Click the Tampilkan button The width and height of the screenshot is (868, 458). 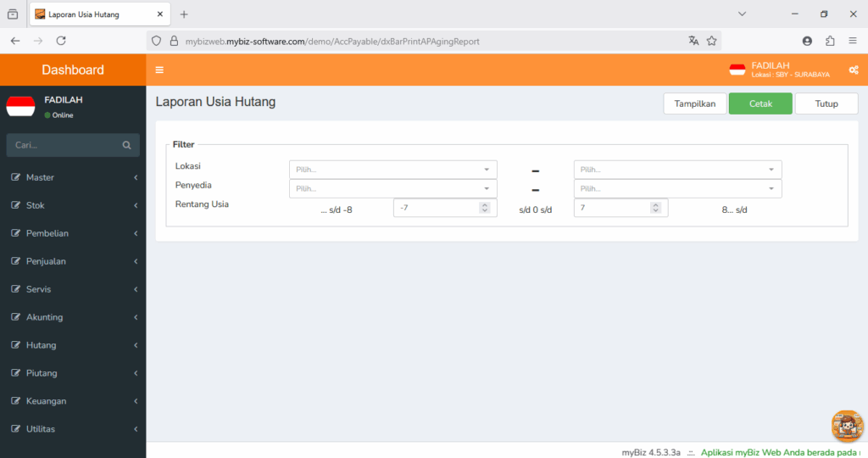pos(695,103)
